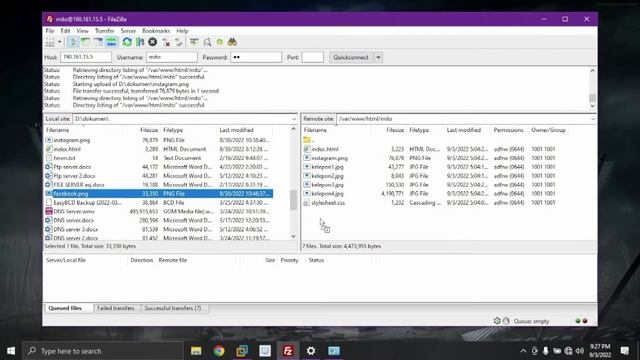This screenshot has width=640, height=360.
Task: Click the icon beside the status bar gear
Action: coord(506,321)
